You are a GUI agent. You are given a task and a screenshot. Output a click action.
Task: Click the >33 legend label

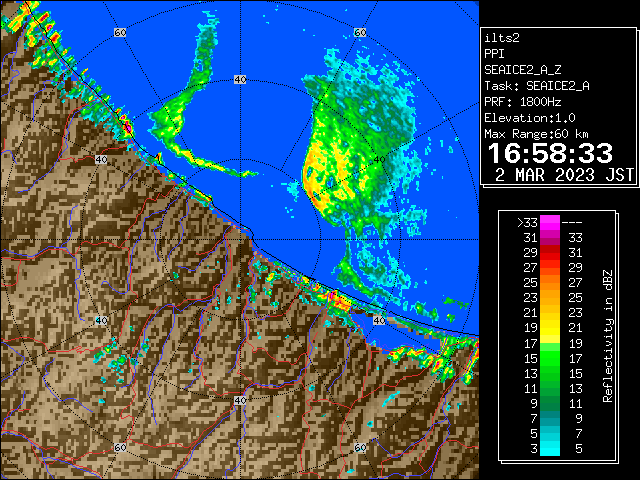(x=527, y=223)
